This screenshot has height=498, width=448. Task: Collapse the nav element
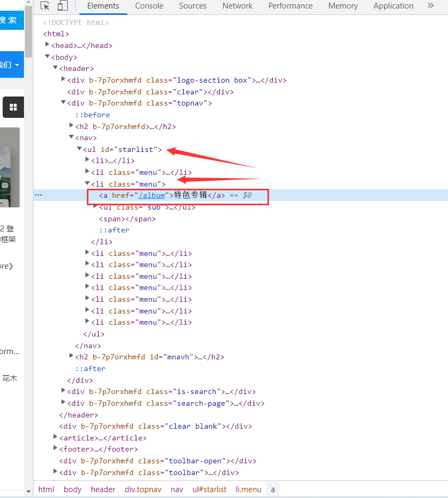click(71, 137)
